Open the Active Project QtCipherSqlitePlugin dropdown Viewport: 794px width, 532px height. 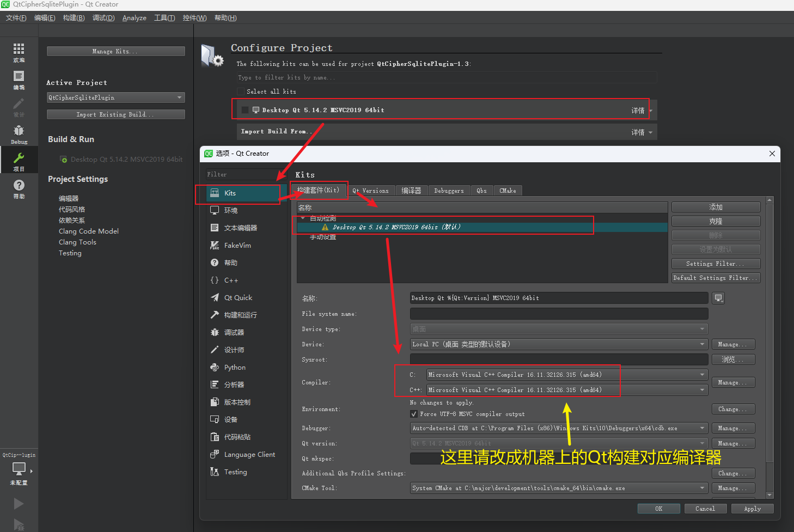coord(116,97)
